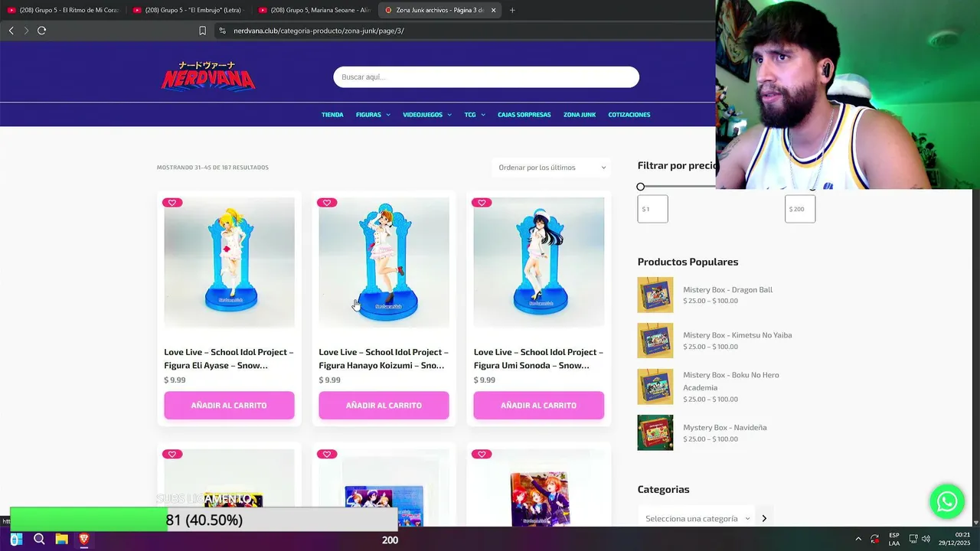The image size is (980, 551).
Task: Click the arrow next to category selector
Action: pyautogui.click(x=764, y=518)
